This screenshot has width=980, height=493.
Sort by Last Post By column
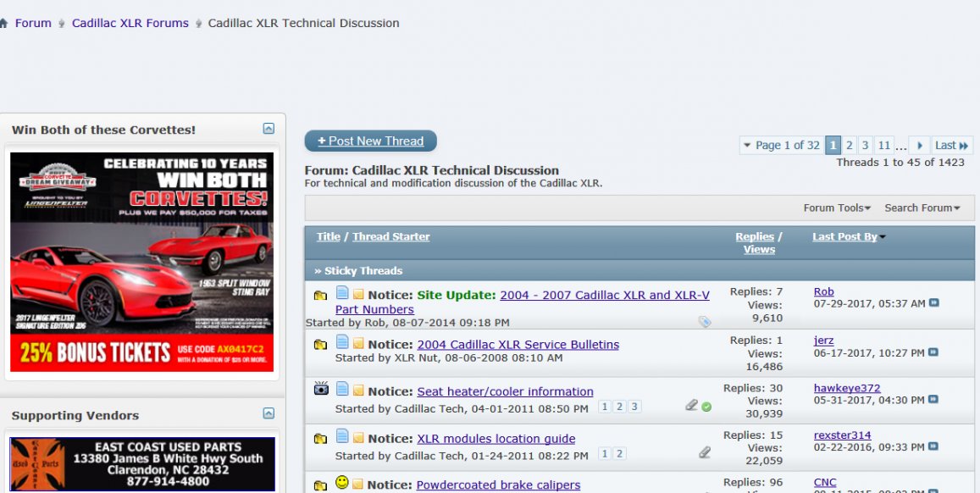[x=844, y=236]
